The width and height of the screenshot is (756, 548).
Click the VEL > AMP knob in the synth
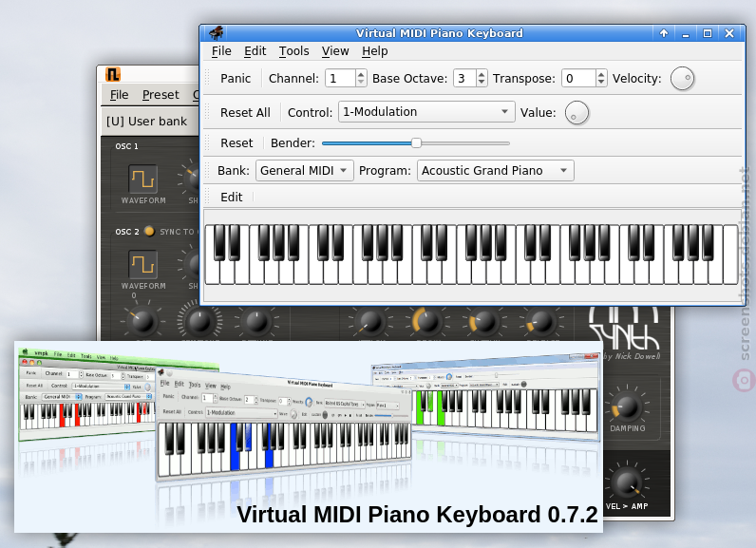click(x=627, y=484)
